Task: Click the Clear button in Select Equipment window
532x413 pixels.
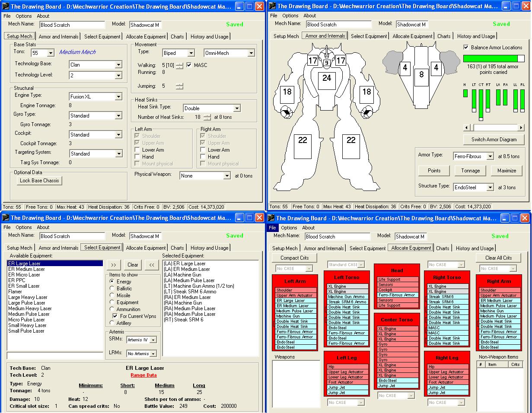Action: tap(133, 265)
